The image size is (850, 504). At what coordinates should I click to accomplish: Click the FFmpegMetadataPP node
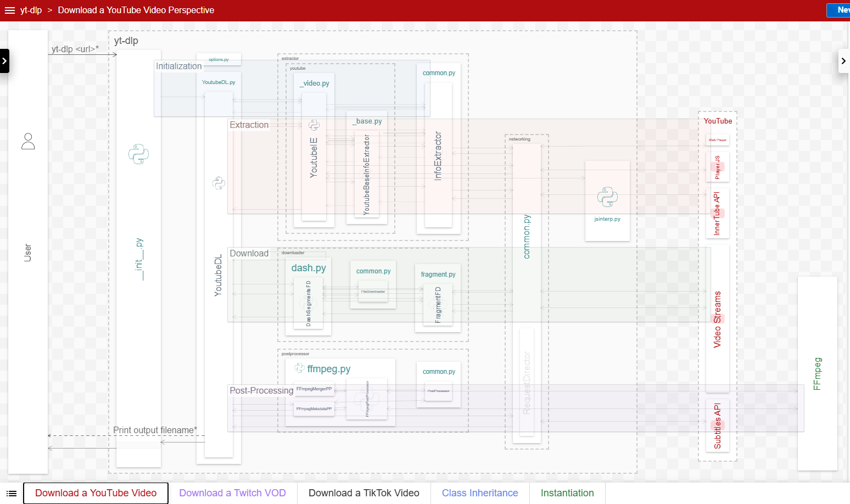pos(314,409)
